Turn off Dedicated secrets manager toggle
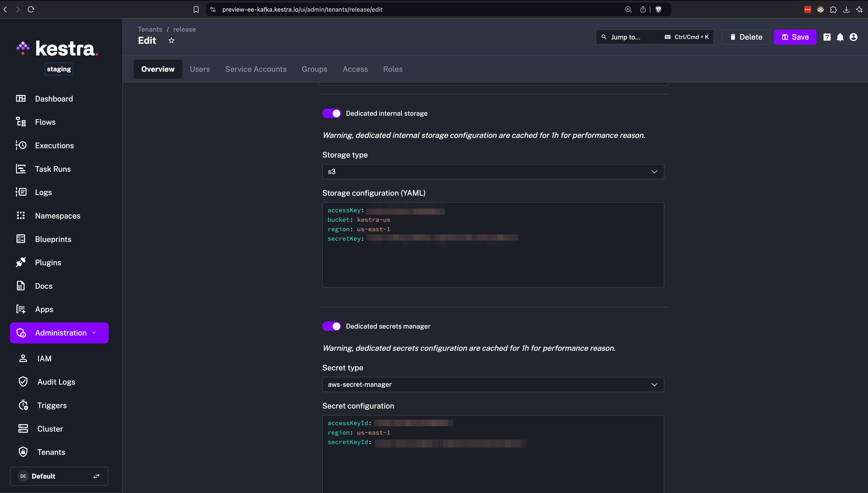Screen dimensions: 868x493 pyautogui.click(x=331, y=326)
